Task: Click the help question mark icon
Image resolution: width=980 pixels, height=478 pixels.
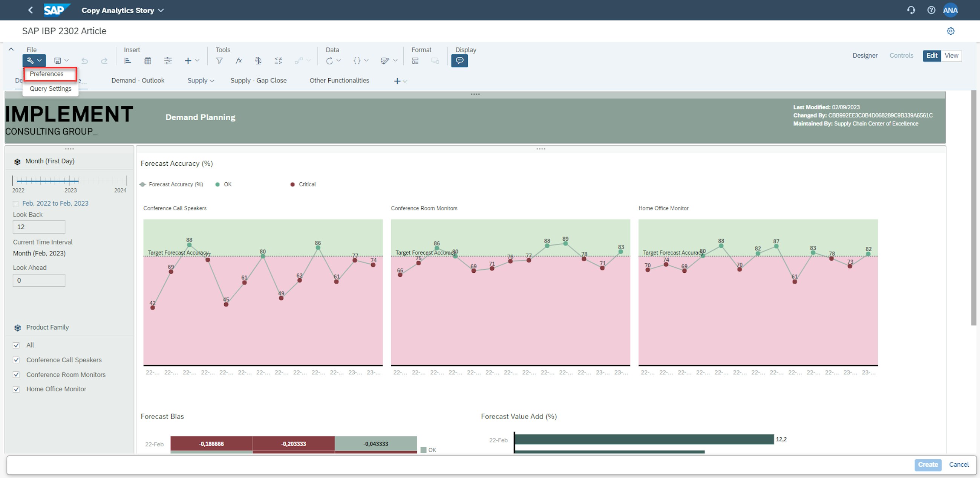Action: click(931, 10)
